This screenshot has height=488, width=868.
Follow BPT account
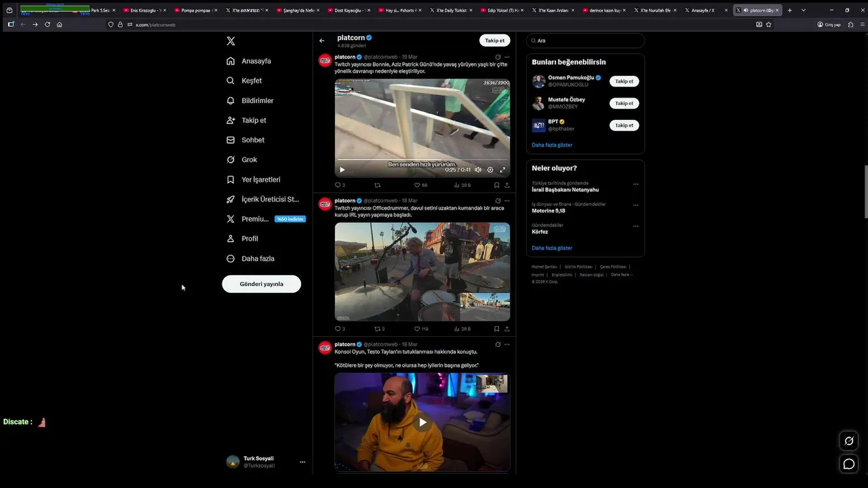click(624, 125)
